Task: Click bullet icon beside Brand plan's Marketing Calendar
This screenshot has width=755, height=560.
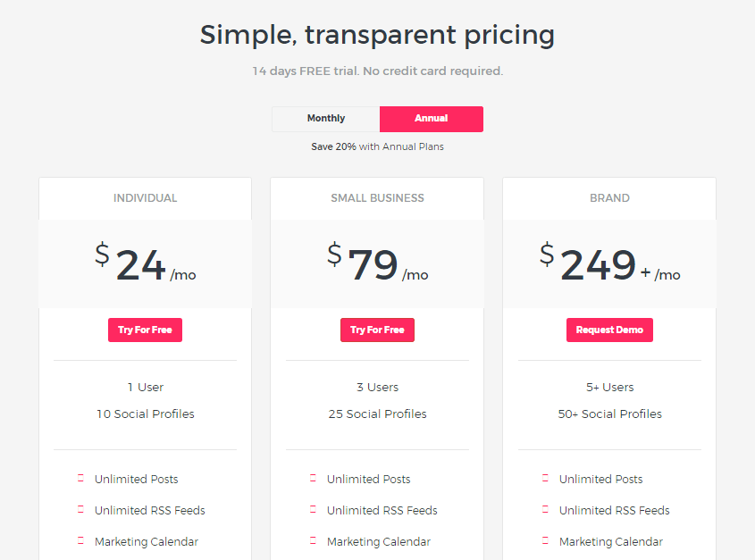Action: pyautogui.click(x=545, y=542)
